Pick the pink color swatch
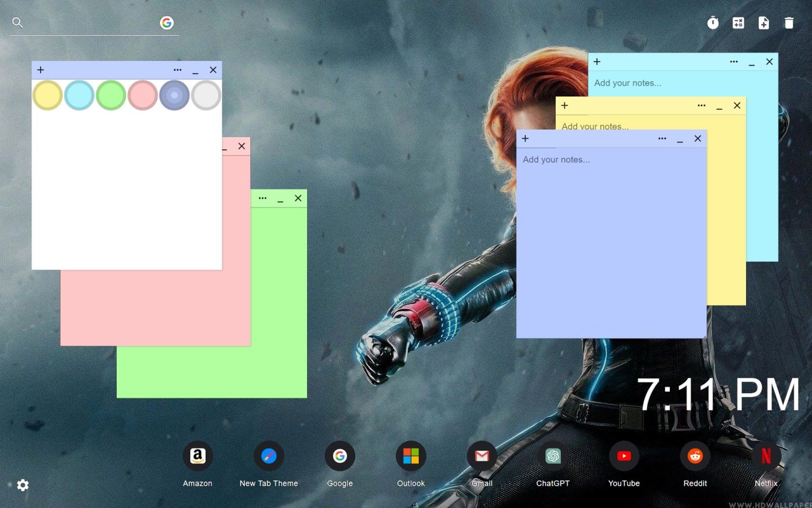 point(143,95)
